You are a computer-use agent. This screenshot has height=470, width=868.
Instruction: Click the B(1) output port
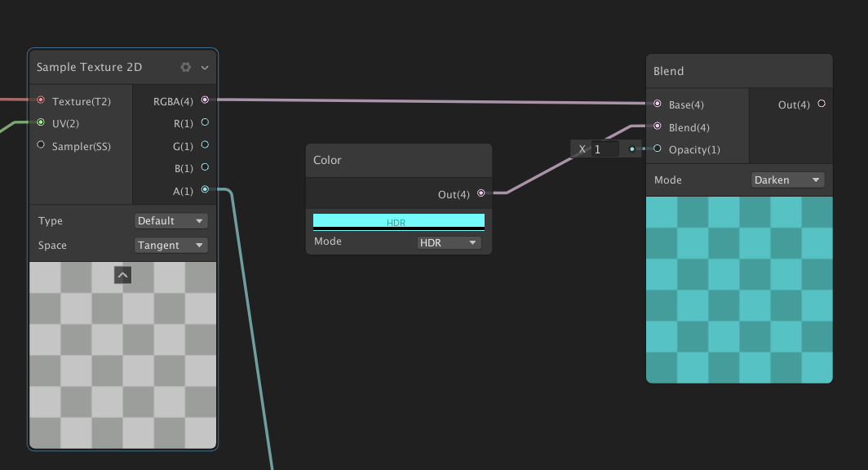[205, 167]
